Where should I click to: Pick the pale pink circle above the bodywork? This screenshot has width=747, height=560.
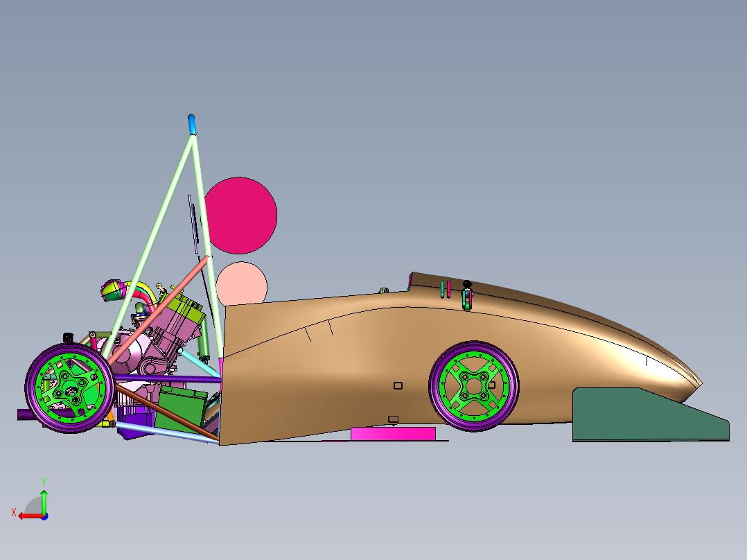pyautogui.click(x=242, y=283)
